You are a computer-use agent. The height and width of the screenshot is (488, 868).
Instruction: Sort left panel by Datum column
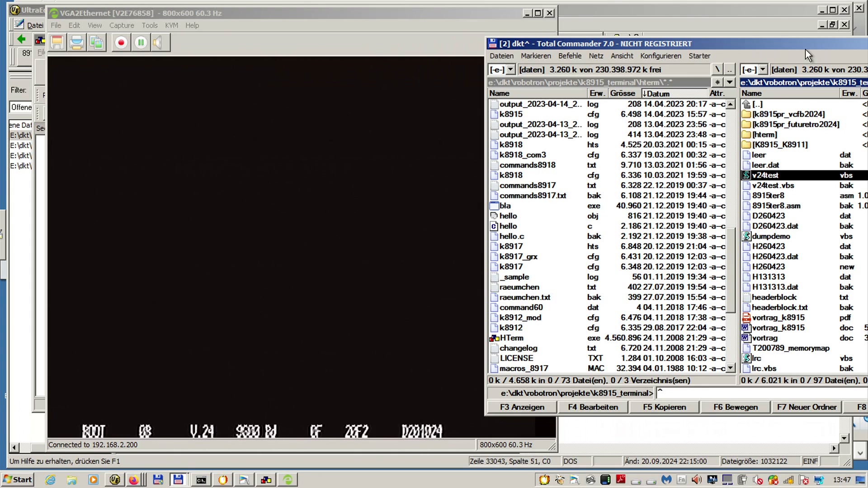tap(674, 94)
